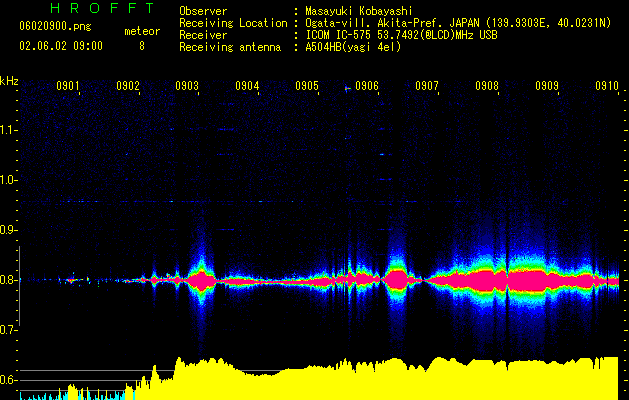The width and height of the screenshot is (629, 400).
Task: Click the 0907 time marker
Action: [x=427, y=86]
